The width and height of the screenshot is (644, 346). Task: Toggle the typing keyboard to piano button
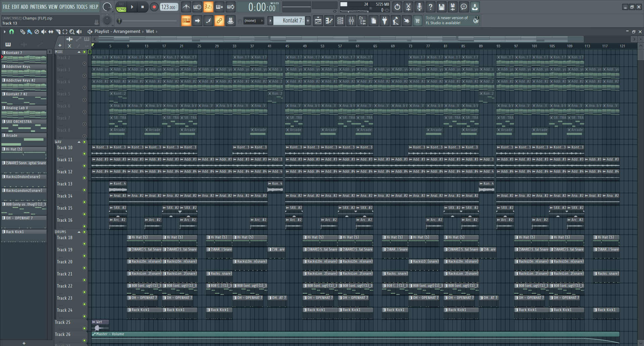click(x=186, y=21)
